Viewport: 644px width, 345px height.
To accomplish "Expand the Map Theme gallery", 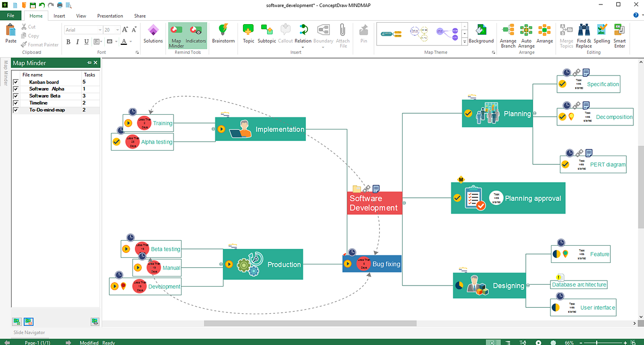I will (465, 42).
